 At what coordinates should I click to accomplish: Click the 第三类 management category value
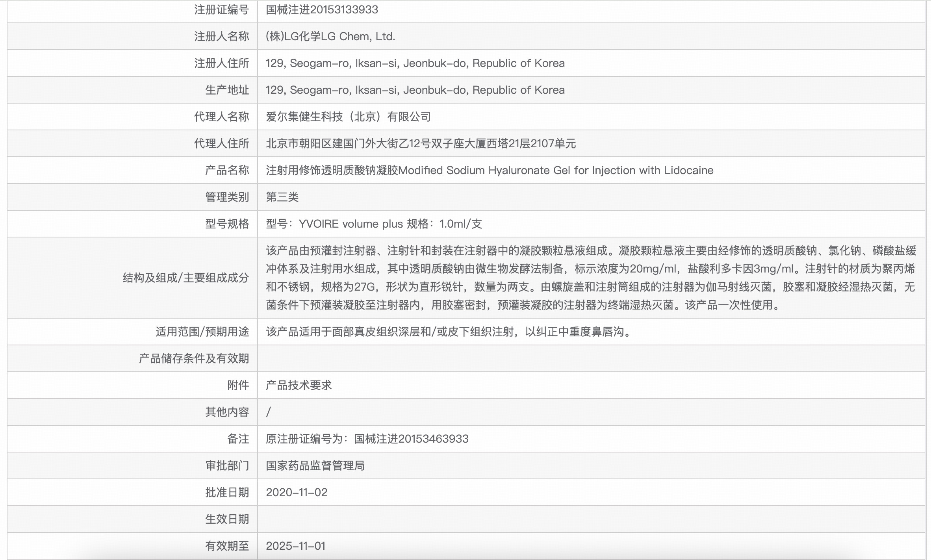point(282,197)
